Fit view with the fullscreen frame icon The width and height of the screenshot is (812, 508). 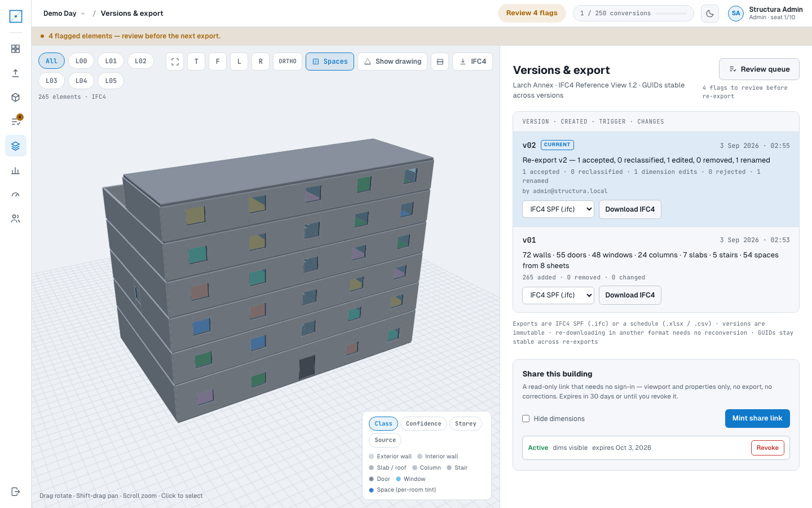[175, 62]
